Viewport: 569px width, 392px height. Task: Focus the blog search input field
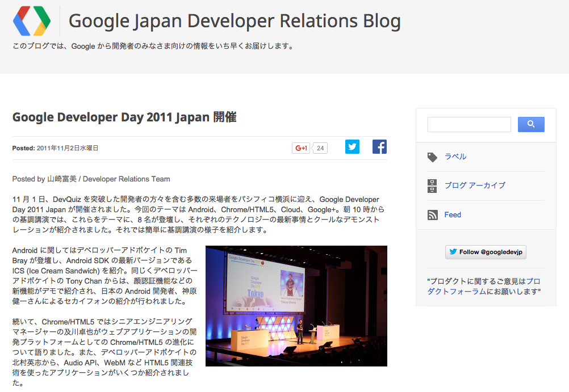pyautogui.click(x=469, y=124)
